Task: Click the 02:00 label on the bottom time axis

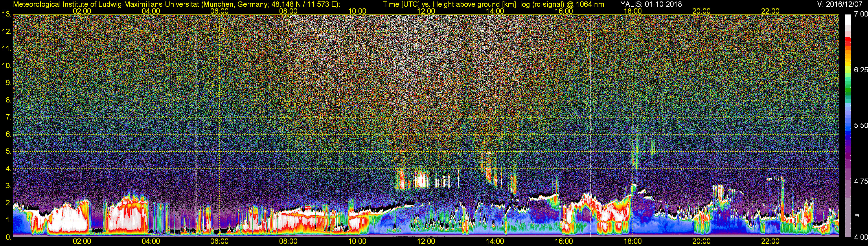Action: 82,241
